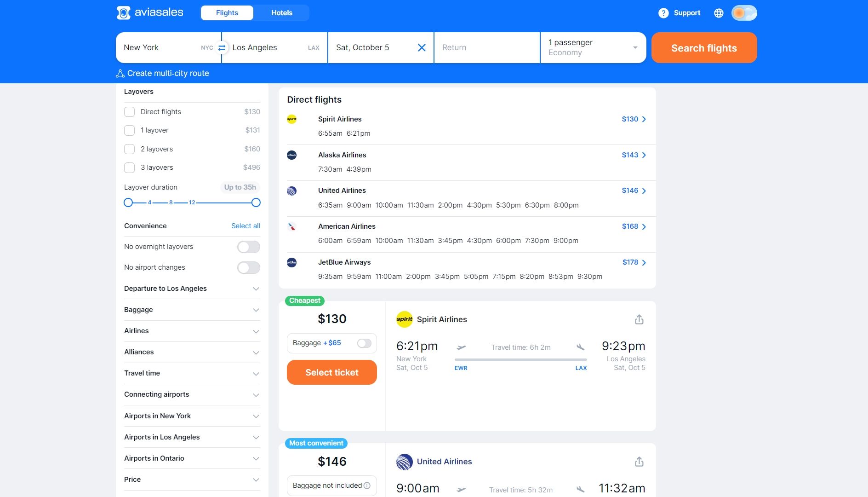Open the United Airlines $146 arrow
The image size is (868, 497).
point(644,191)
